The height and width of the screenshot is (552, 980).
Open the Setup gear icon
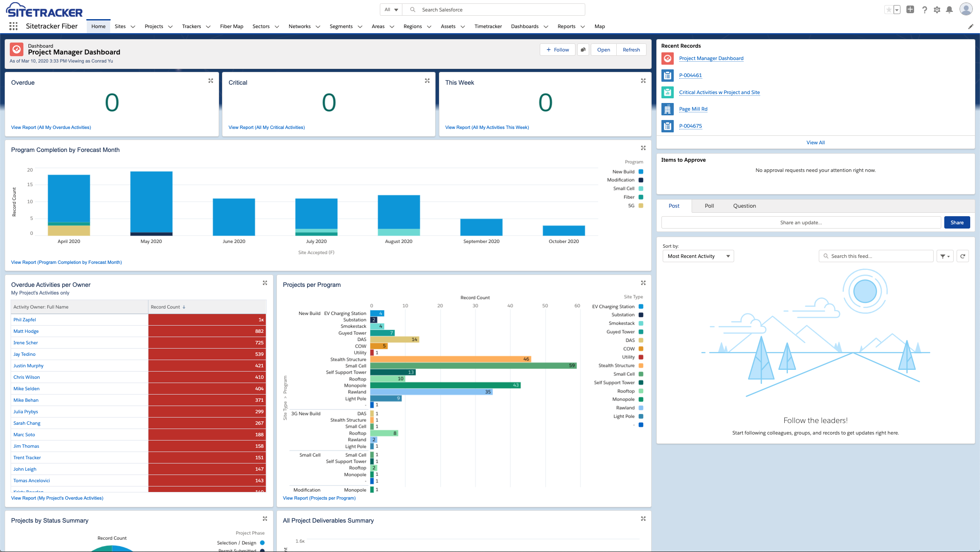pos(937,10)
